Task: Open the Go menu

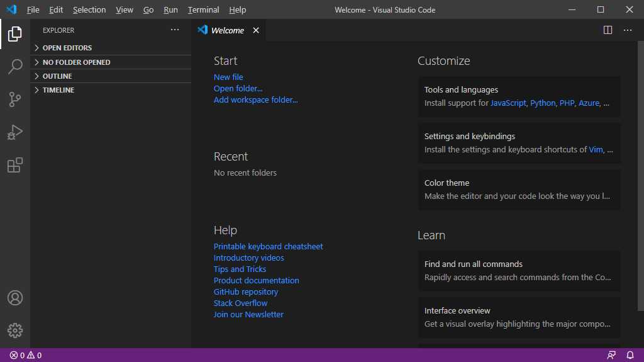Action: coord(148,9)
